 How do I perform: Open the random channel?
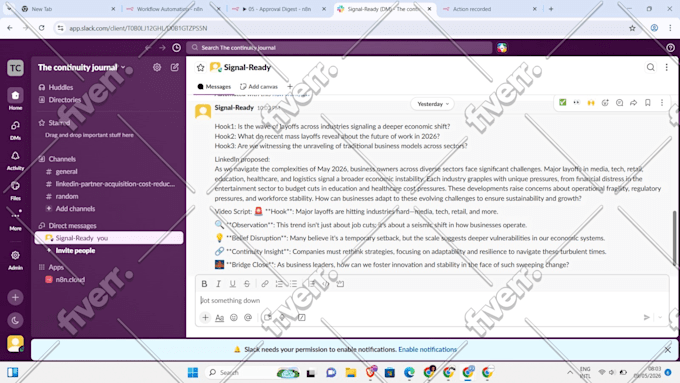[x=67, y=196]
